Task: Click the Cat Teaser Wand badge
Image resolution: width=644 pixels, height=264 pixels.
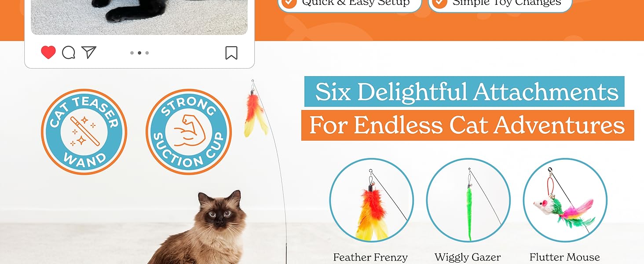Action: 84,132
